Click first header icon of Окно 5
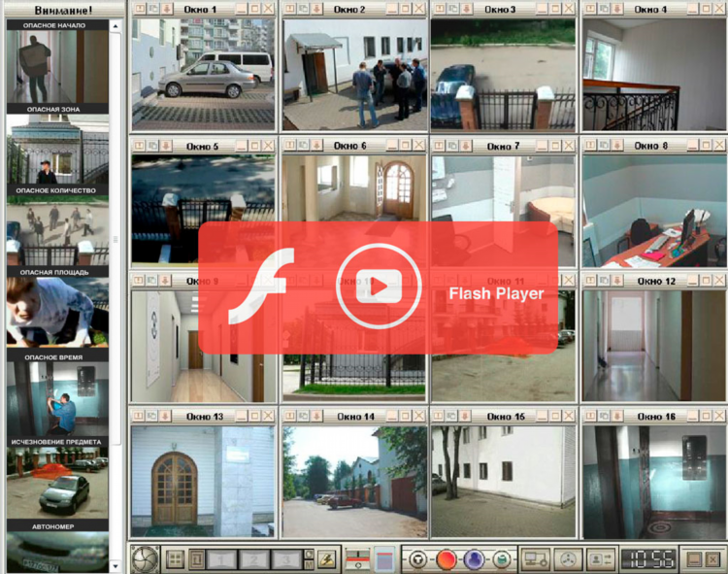This screenshot has height=574, width=728. [x=139, y=146]
